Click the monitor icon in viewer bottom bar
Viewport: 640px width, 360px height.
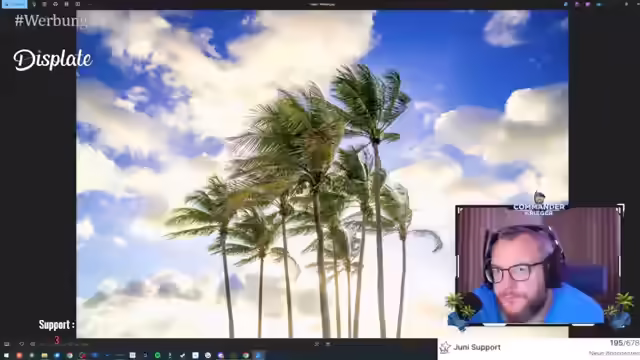click(x=7, y=344)
